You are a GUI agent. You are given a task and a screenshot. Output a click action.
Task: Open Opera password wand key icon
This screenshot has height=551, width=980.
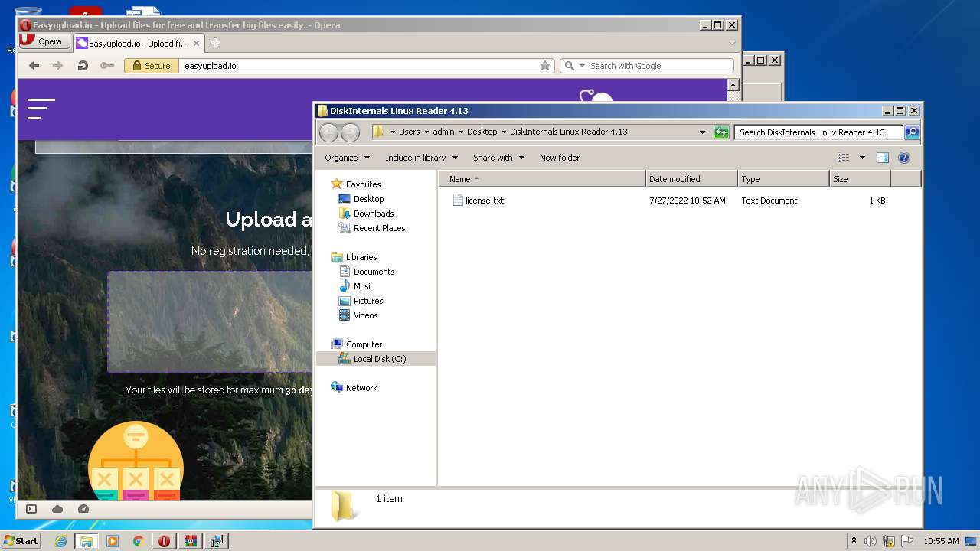(107, 66)
